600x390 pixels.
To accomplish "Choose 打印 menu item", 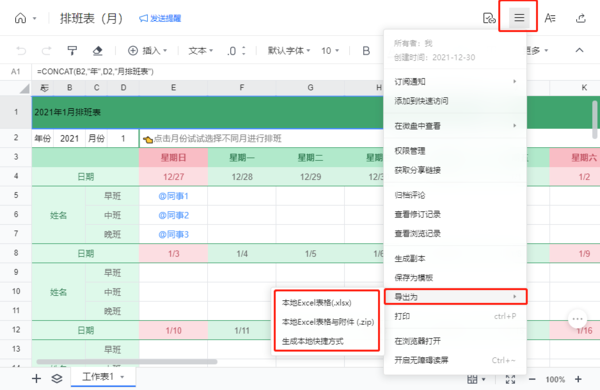I will tap(455, 316).
